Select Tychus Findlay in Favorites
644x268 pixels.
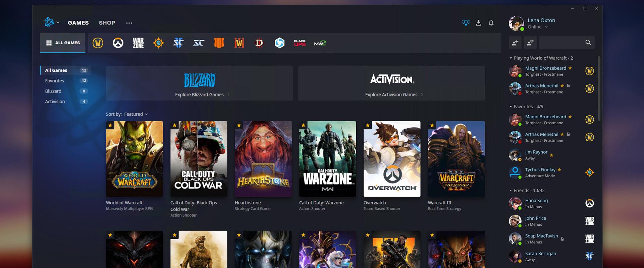[x=552, y=173]
